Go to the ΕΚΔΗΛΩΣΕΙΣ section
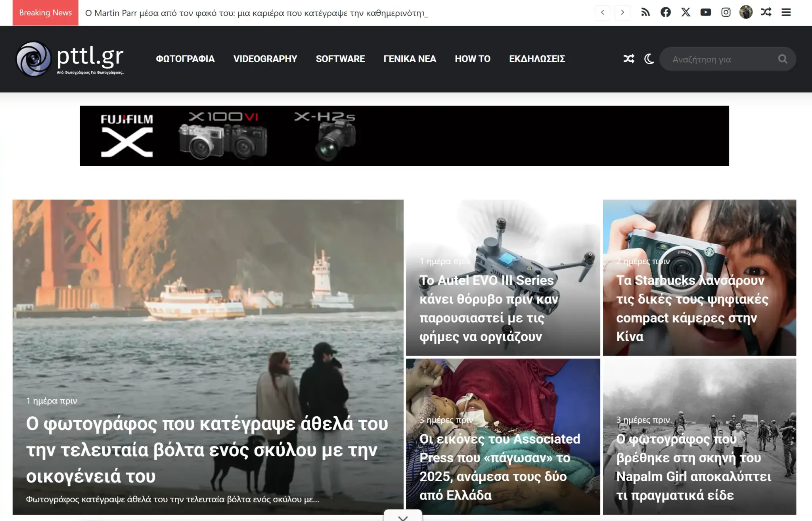 (x=537, y=59)
